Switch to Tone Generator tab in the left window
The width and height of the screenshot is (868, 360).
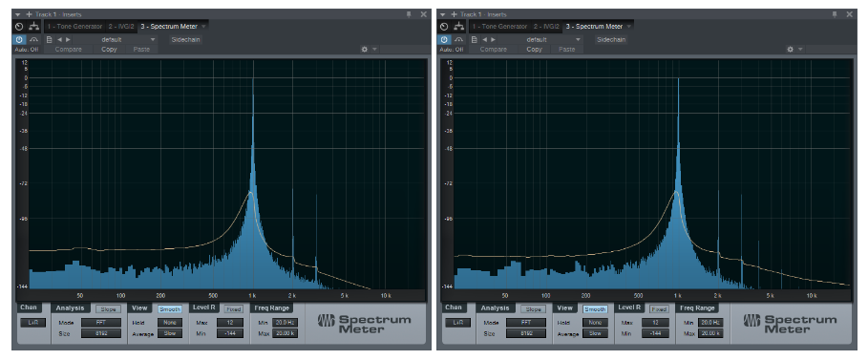(74, 27)
